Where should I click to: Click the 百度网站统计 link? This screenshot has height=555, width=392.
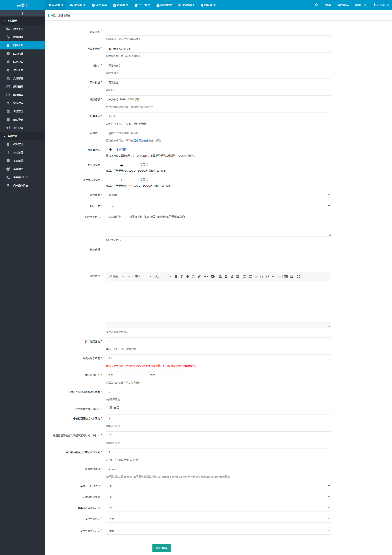click(x=141, y=141)
